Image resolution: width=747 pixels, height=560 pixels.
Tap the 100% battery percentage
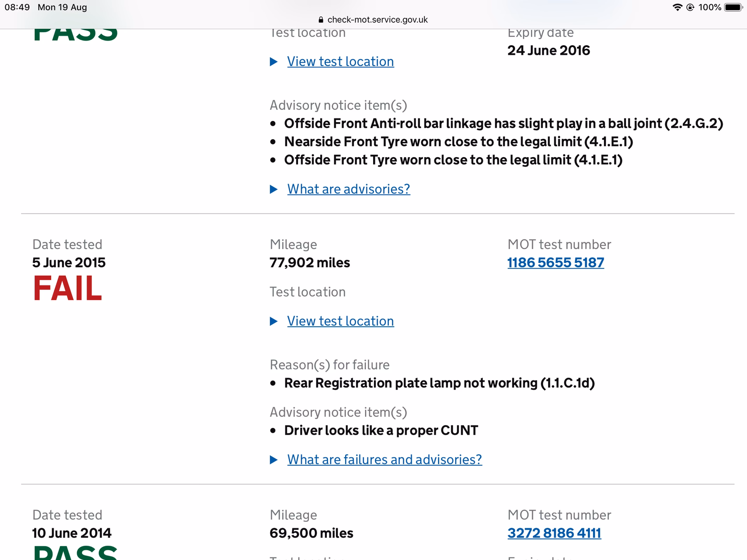[710, 7]
